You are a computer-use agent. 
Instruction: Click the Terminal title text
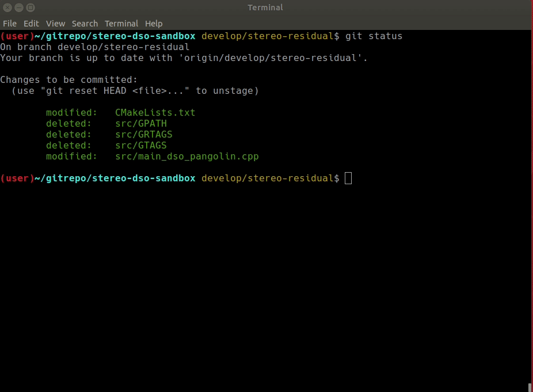click(x=265, y=7)
